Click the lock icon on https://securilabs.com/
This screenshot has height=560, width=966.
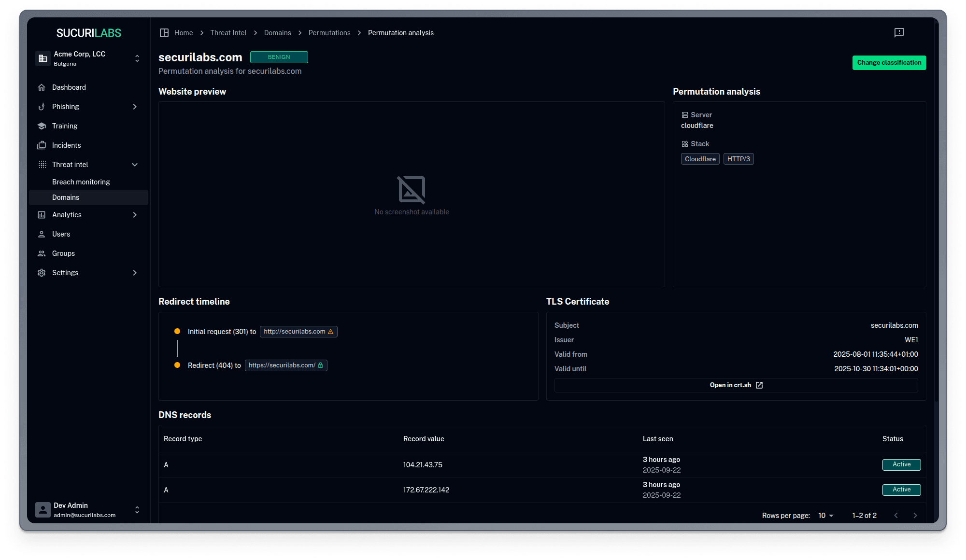coord(321,365)
